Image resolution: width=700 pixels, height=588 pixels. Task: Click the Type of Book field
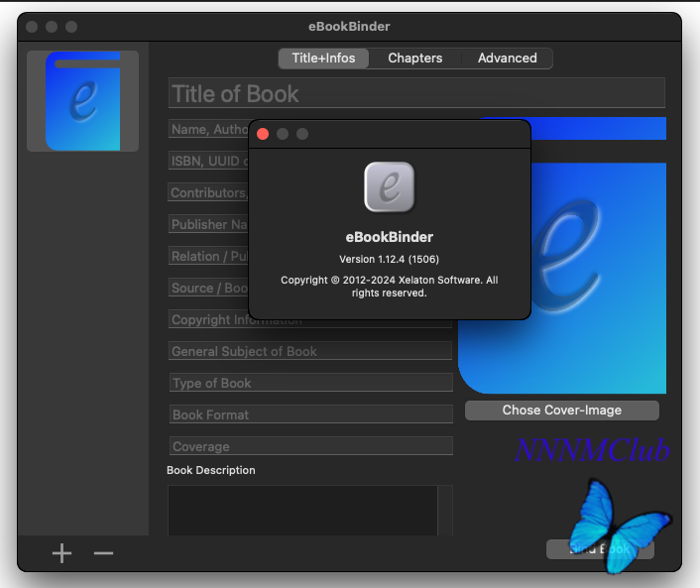coord(311,383)
